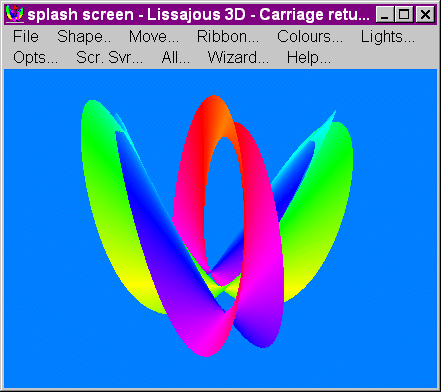
Task: Open the Ribbon... settings menu
Action: pos(228,36)
